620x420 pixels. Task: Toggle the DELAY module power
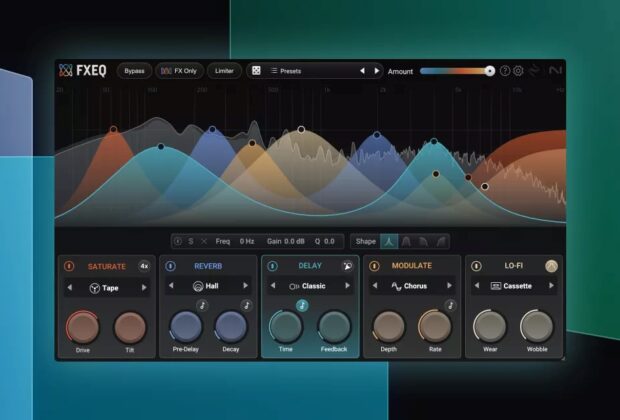[x=272, y=266]
